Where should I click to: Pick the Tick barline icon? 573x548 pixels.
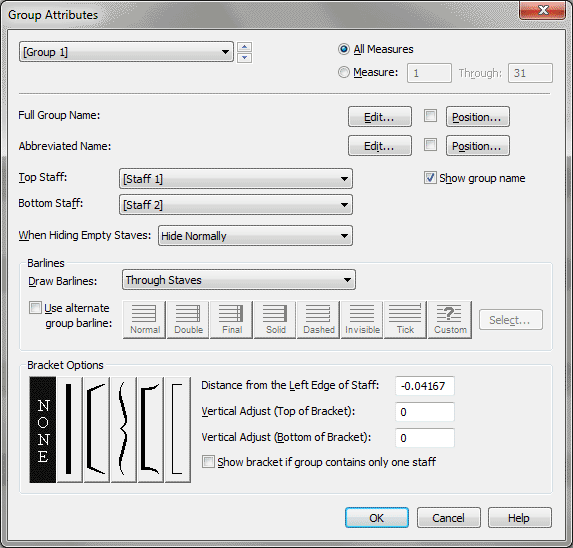(405, 320)
